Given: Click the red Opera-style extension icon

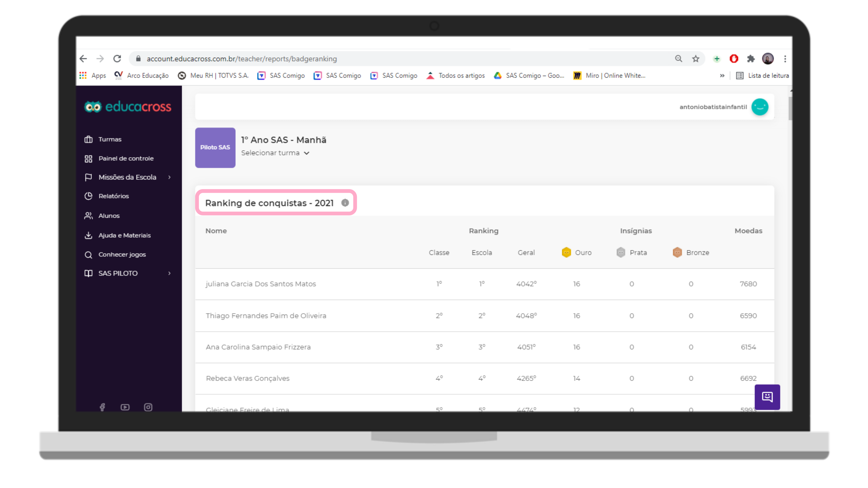Looking at the screenshot, I should [734, 59].
